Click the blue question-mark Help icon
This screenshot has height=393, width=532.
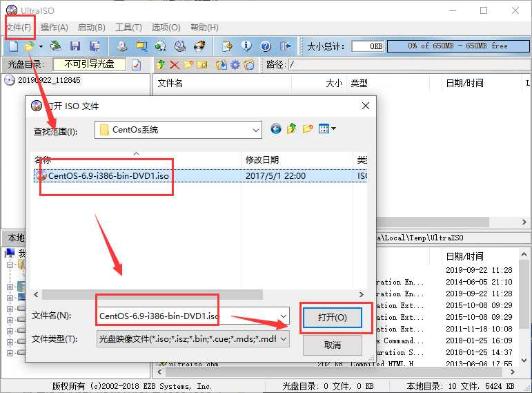click(266, 46)
